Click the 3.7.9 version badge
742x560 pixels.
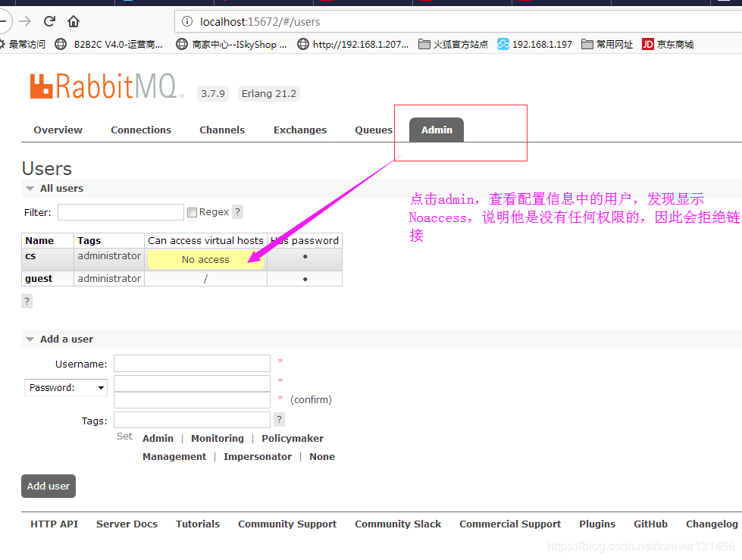[x=213, y=94]
